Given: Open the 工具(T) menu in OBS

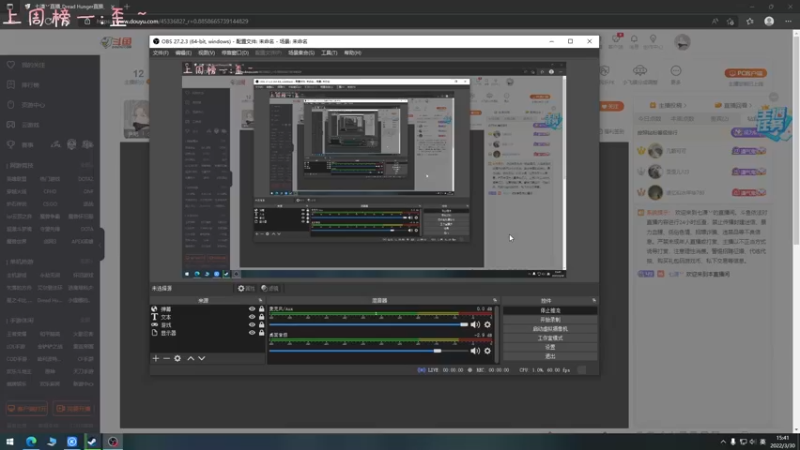Looking at the screenshot, I should [x=329, y=53].
